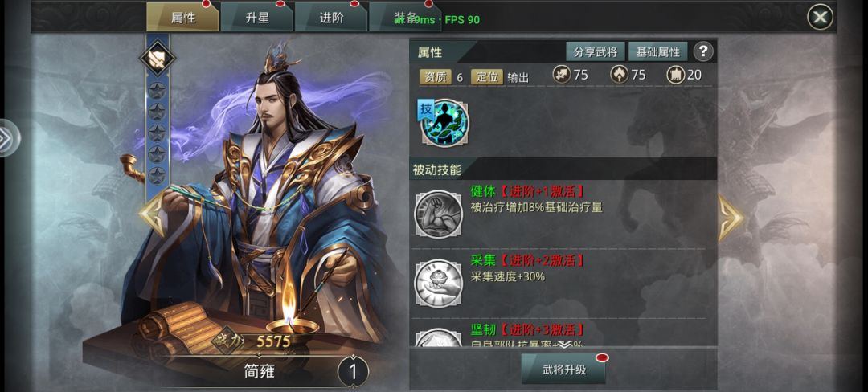This screenshot has width=868, height=392.
Task: Select the castle stat icon showing 20
Action: (x=676, y=76)
